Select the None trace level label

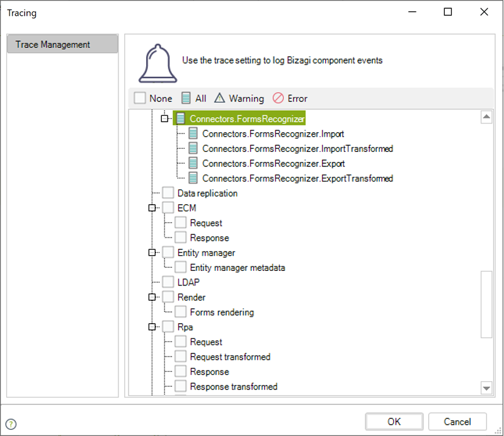coord(161,98)
